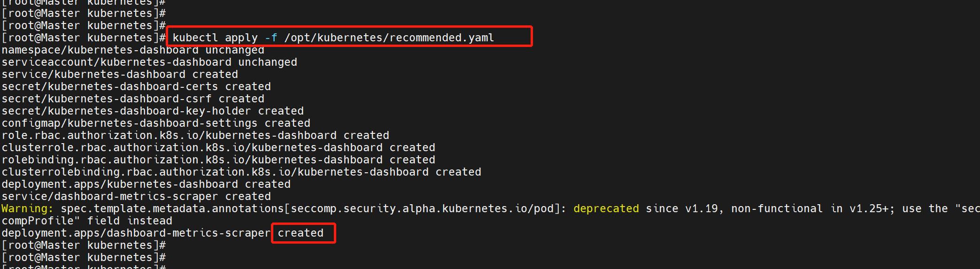The height and width of the screenshot is (269, 980).
Task: Click the highlighted 'created' status at bottom
Action: click(301, 233)
